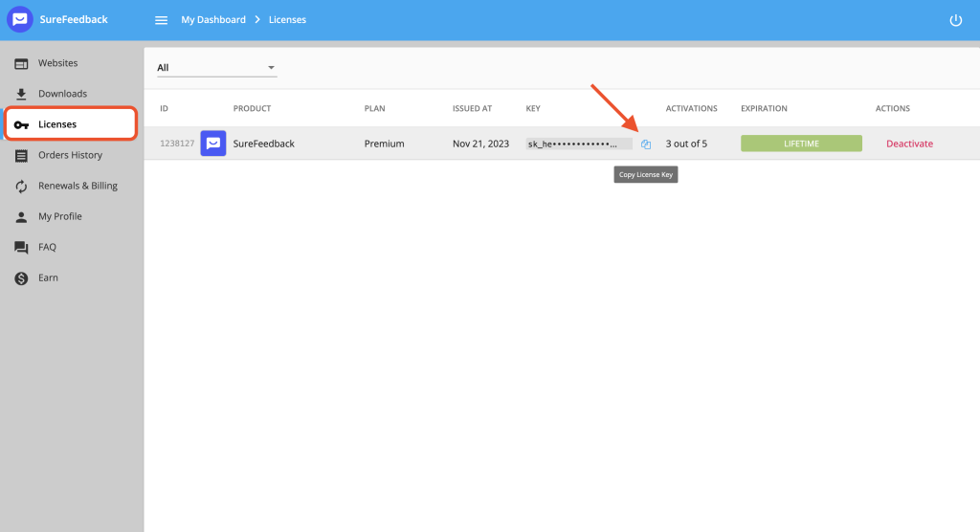Click the 3 out of 5 activations value
This screenshot has height=532, width=980.
686,144
